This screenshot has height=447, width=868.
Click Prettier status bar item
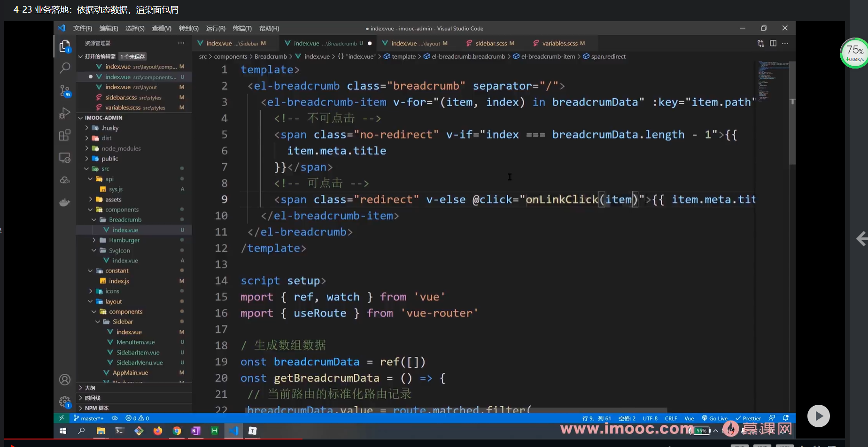(748, 418)
